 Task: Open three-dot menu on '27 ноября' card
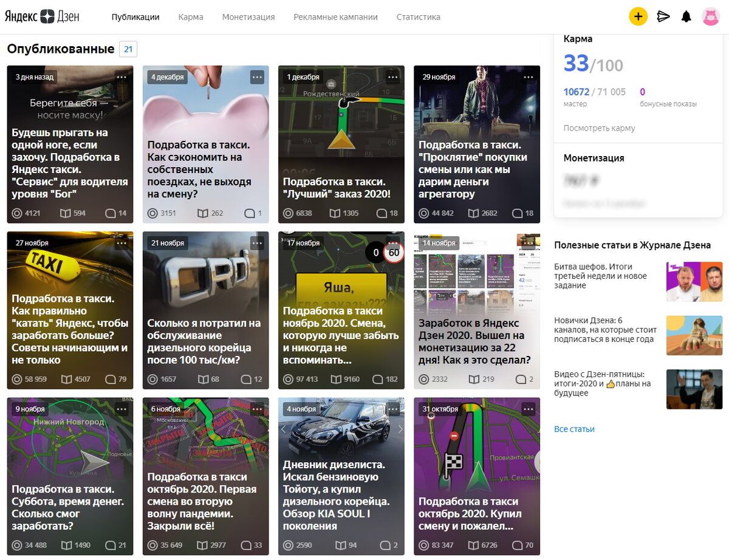[122, 243]
